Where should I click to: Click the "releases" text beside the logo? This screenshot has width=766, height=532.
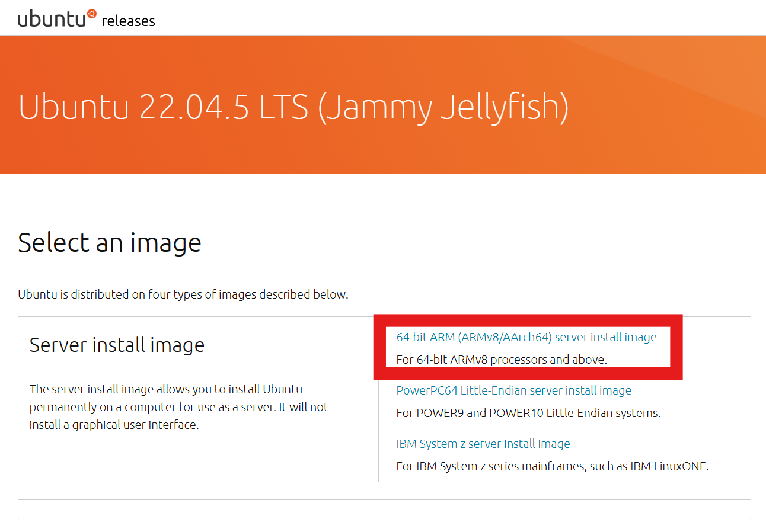pyautogui.click(x=128, y=21)
